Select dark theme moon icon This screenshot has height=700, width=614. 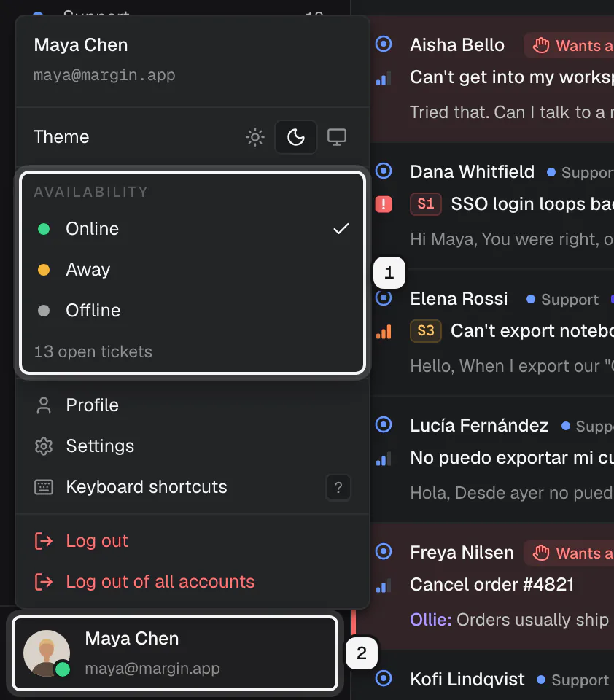295,137
